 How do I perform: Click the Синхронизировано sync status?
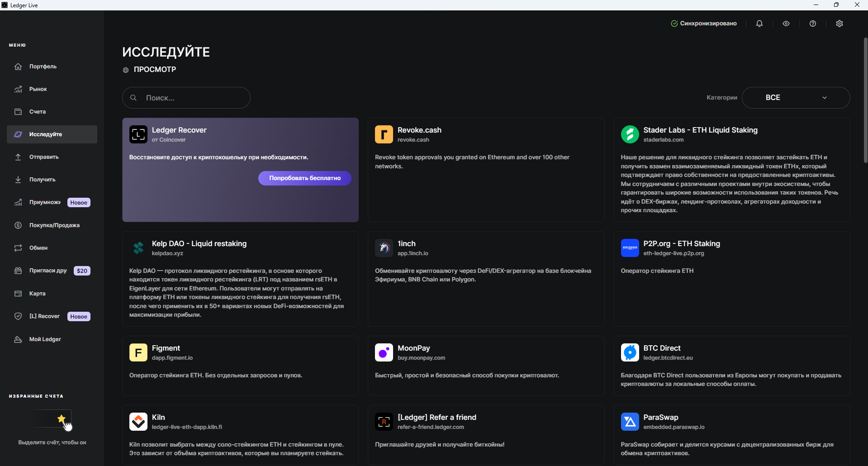(x=704, y=24)
